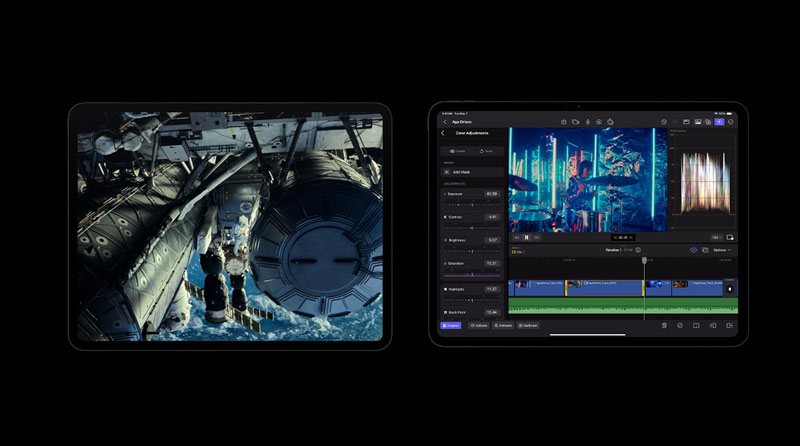Open the Options dropdown above timeline

pos(722,250)
